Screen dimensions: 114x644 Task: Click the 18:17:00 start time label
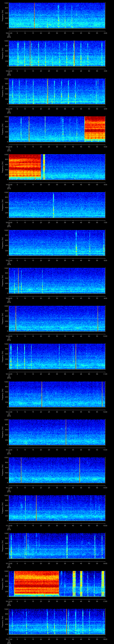(9, 639)
